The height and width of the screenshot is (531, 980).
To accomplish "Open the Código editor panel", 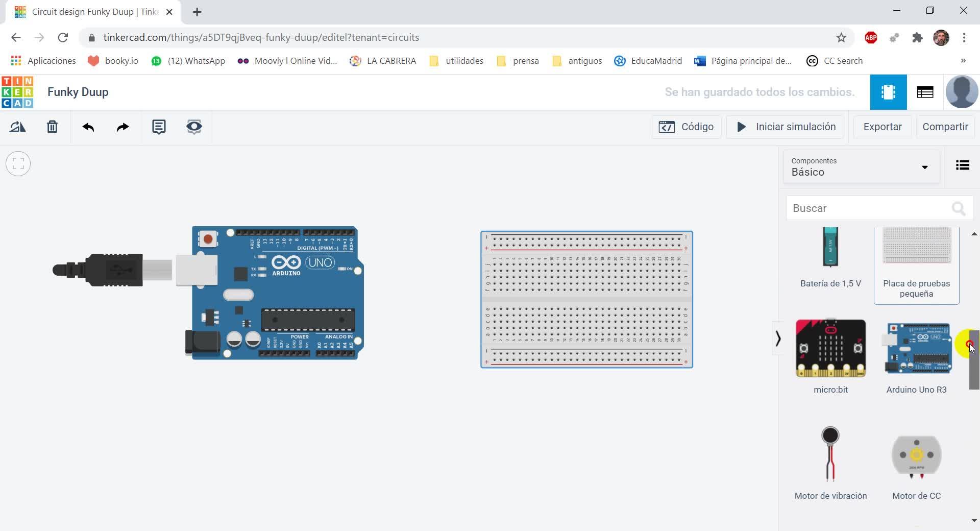I will 686,127.
